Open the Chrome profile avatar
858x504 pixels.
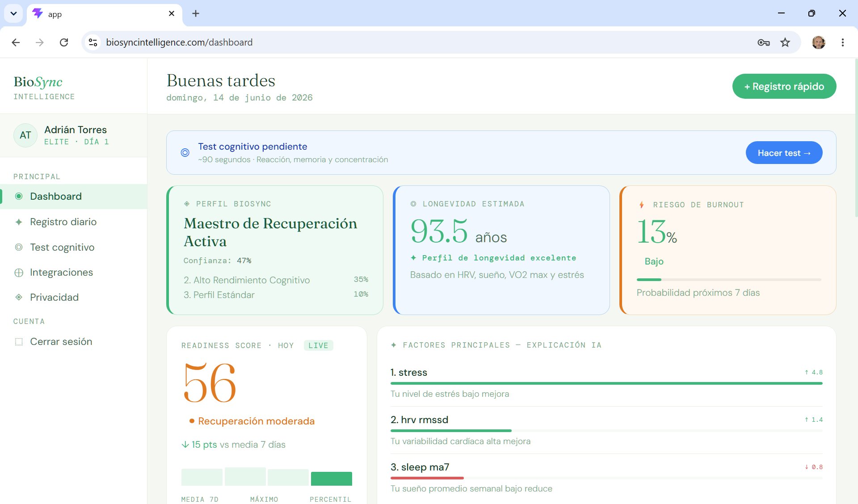coord(819,42)
